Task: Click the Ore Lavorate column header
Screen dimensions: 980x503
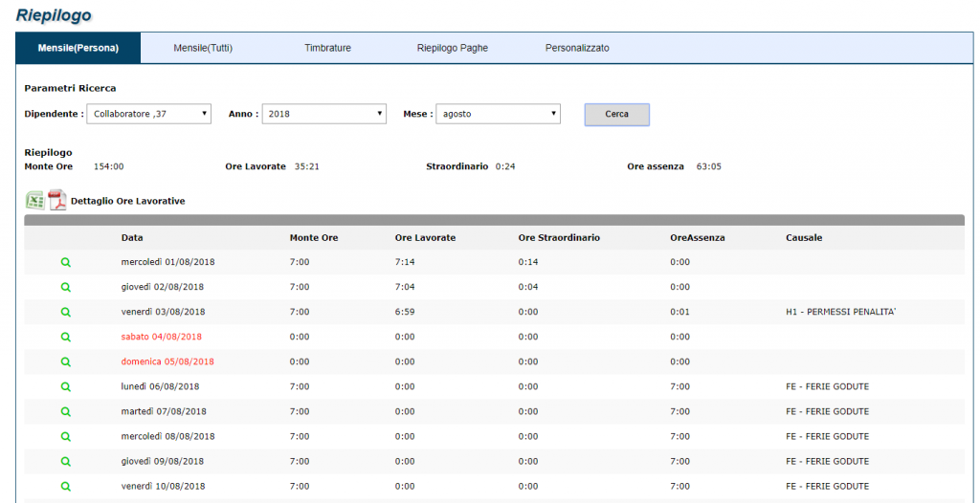Action: point(425,238)
